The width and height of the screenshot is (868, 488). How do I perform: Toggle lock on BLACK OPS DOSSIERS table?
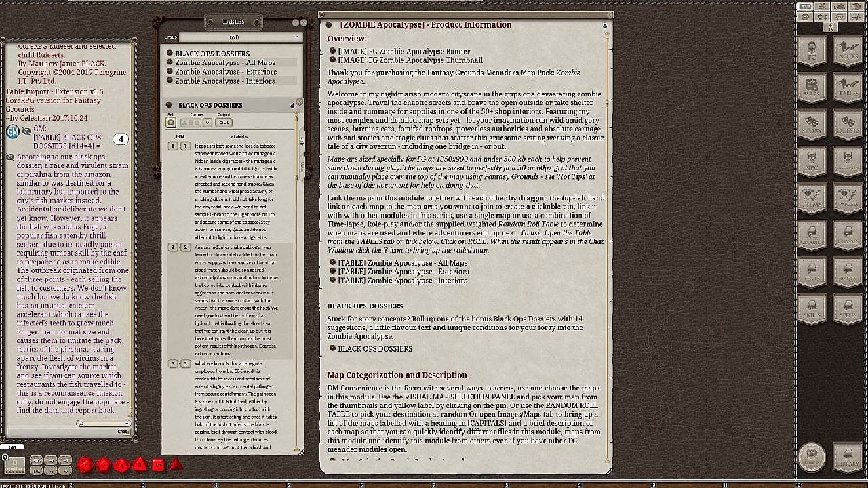coord(292,106)
